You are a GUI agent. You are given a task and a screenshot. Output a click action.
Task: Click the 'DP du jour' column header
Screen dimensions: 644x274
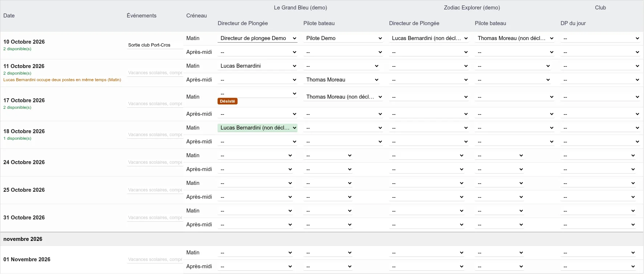pyautogui.click(x=573, y=23)
